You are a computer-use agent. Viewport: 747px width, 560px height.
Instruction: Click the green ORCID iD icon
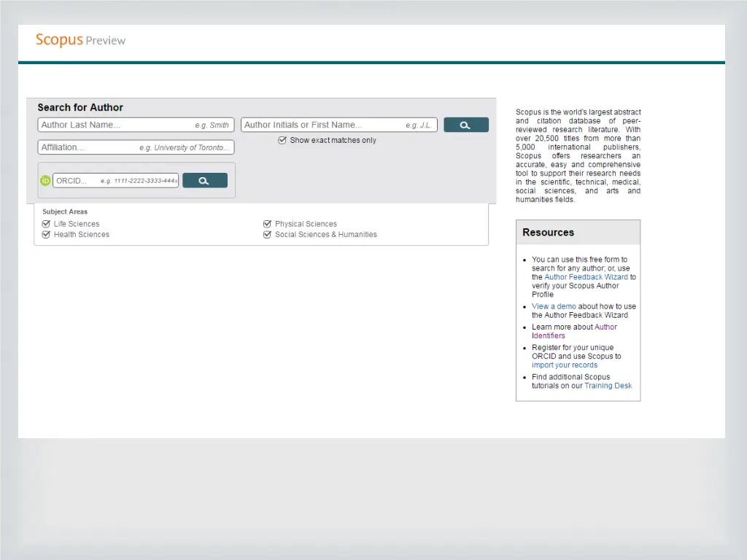[45, 181]
